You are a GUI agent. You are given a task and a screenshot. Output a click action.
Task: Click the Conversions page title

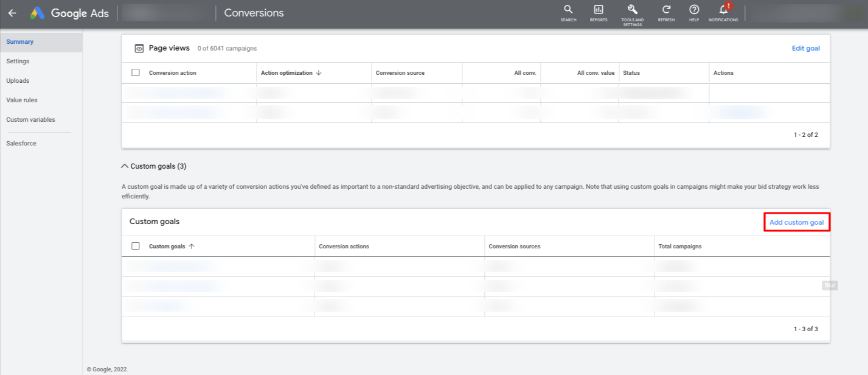click(x=254, y=13)
